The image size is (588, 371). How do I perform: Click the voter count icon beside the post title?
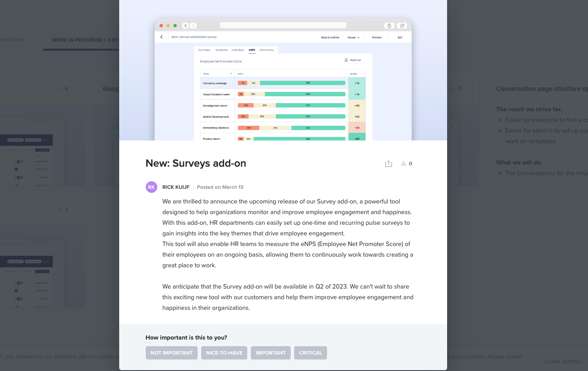(x=404, y=164)
